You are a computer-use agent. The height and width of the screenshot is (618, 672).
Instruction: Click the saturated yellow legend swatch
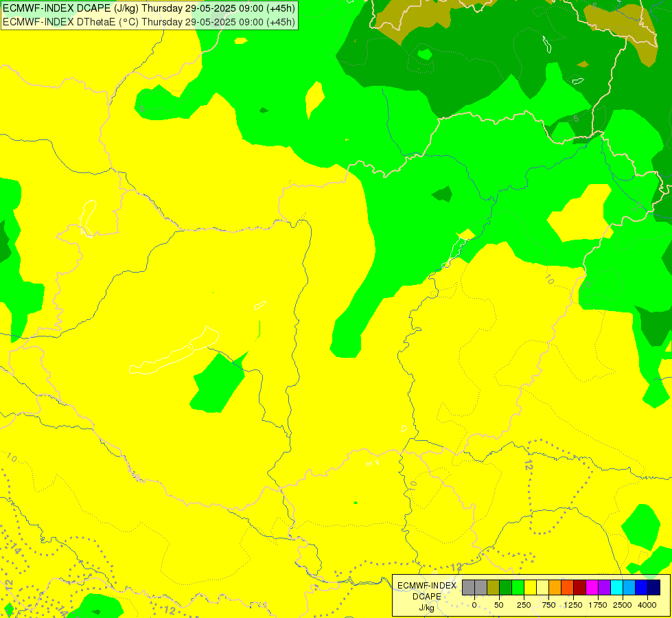[530, 588]
